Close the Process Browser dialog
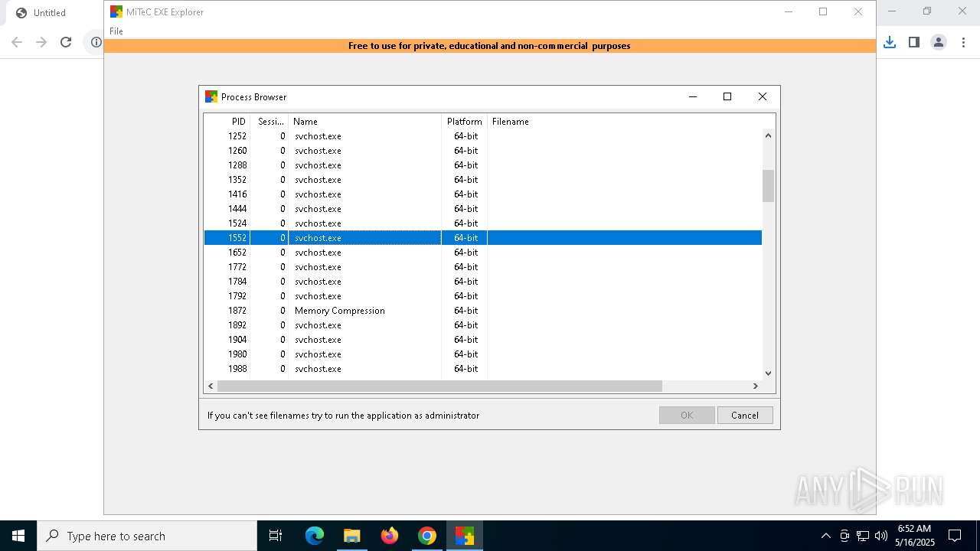This screenshot has width=980, height=551. (763, 96)
